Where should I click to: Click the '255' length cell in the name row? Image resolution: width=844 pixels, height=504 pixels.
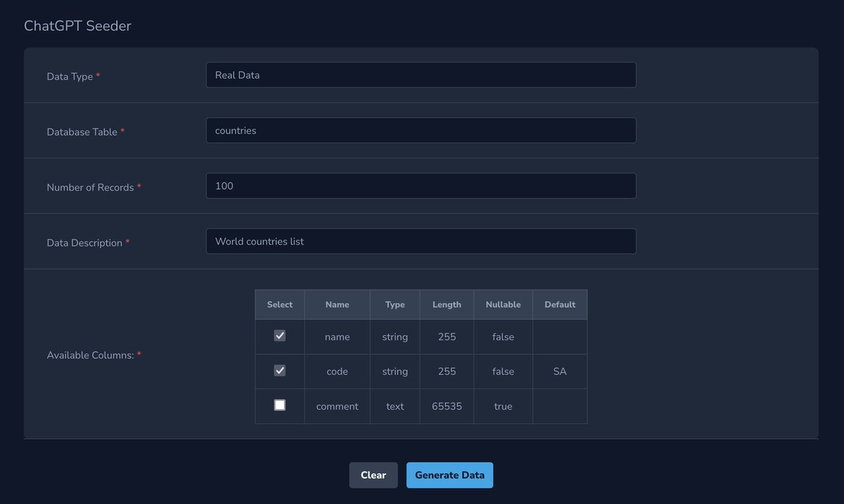tap(447, 337)
